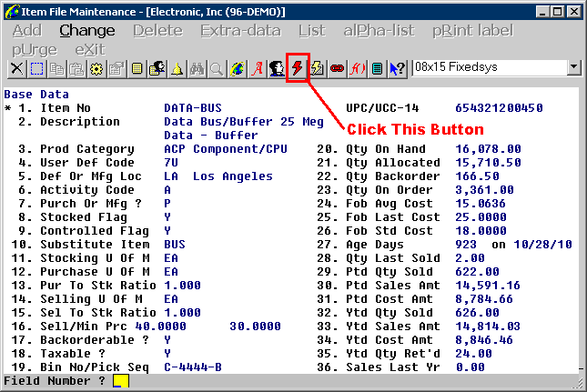The image size is (587, 392).
Task: Click the black X cancel toolbar icon
Action: point(17,69)
